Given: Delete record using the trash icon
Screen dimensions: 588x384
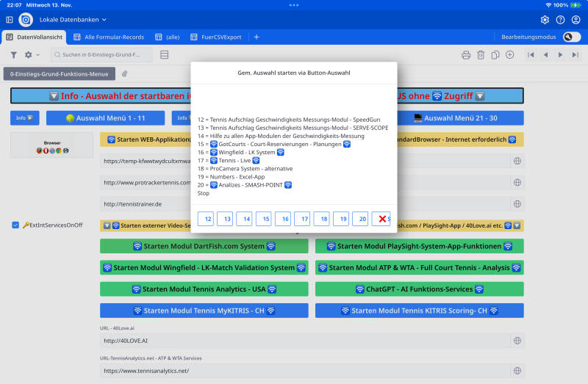Looking at the screenshot, I should click(481, 55).
